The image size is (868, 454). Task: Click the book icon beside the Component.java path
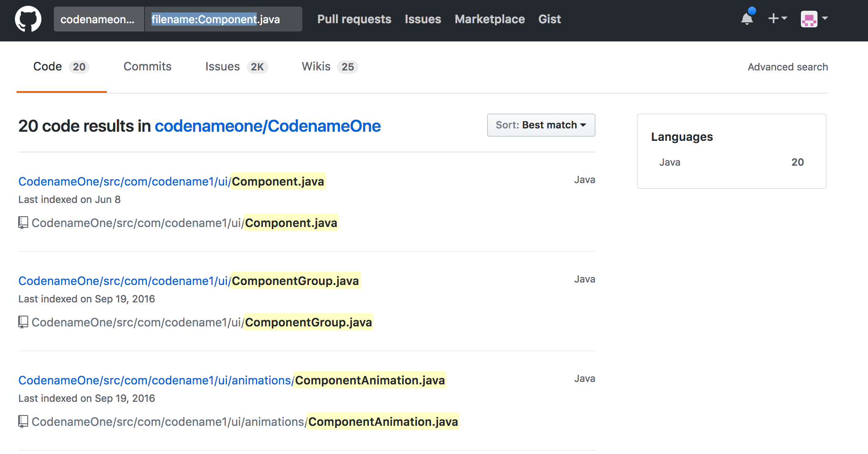23,223
